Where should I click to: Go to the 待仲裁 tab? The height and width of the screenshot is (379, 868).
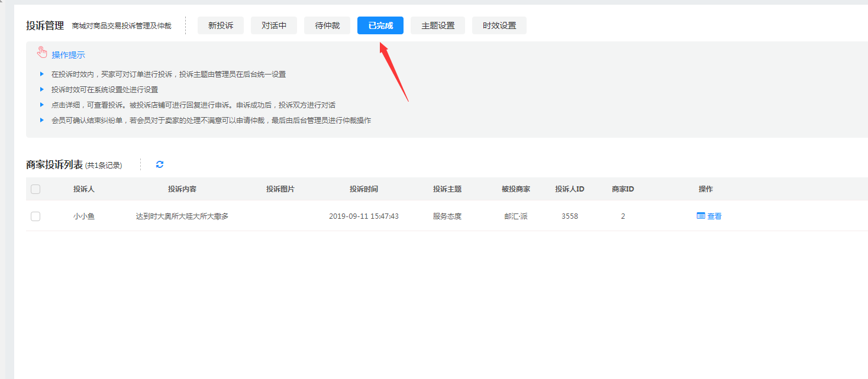(x=327, y=25)
